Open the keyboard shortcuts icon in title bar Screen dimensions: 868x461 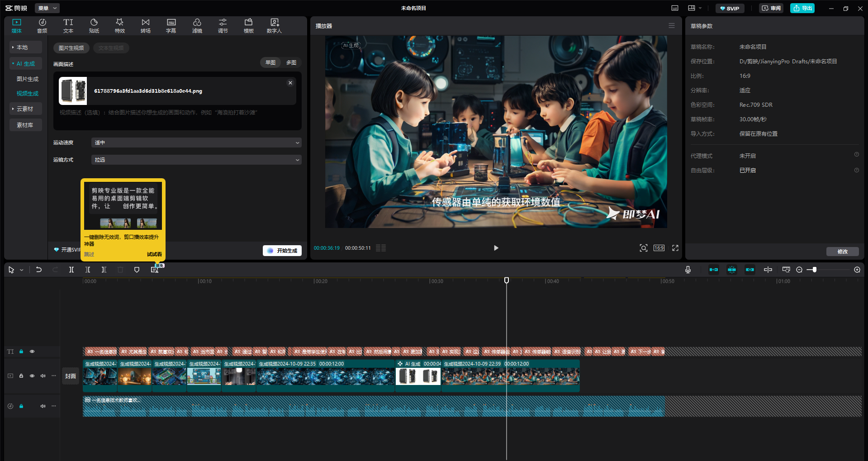[x=675, y=8]
